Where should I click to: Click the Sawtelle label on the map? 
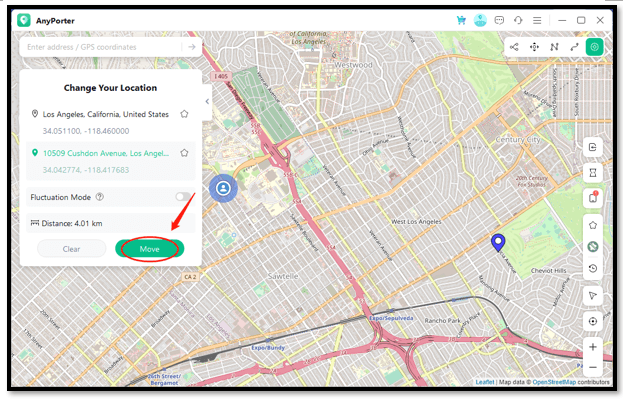tap(283, 276)
